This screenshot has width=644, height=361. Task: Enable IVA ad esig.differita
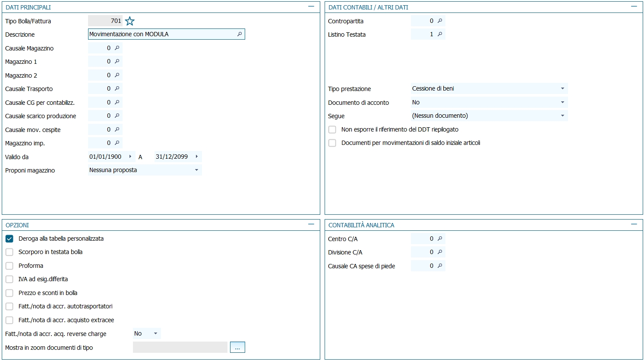click(x=9, y=279)
